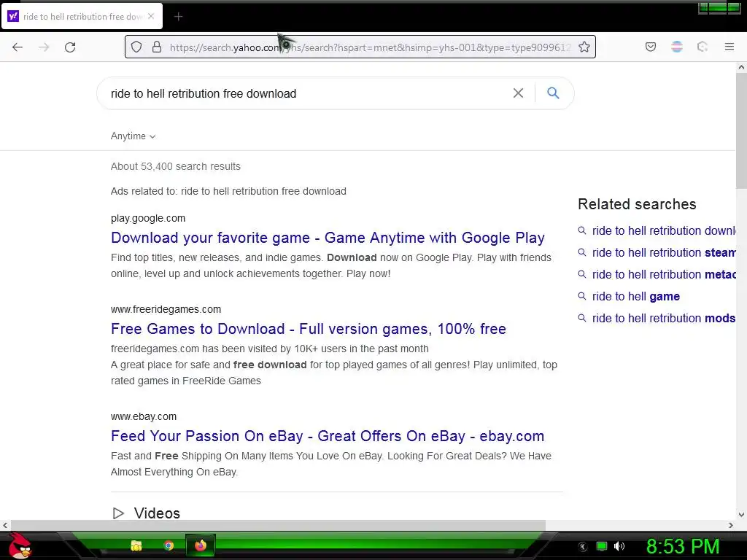This screenshot has height=560, width=747.
Task: Reload the page with the refresh icon
Action: 70,47
